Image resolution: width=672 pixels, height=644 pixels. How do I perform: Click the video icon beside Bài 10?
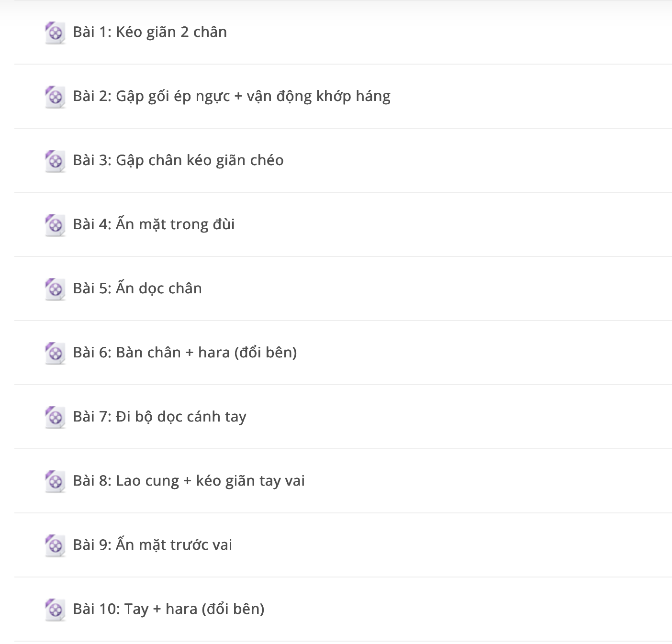point(55,610)
